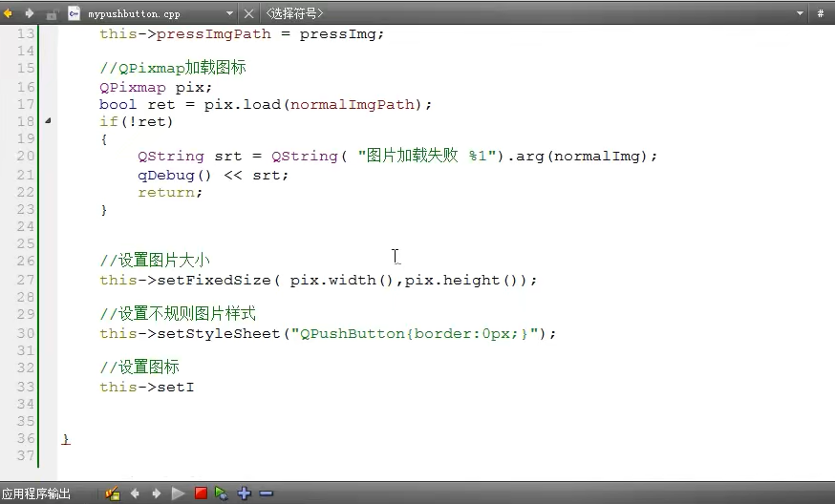
Task: Click the 应用程序输出 pane title
Action: click(x=36, y=493)
